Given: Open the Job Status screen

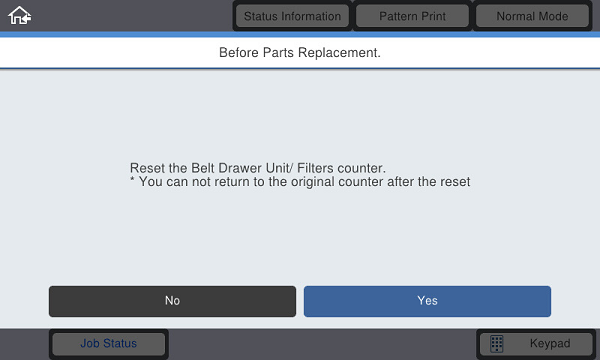Looking at the screenshot, I should [x=109, y=344].
